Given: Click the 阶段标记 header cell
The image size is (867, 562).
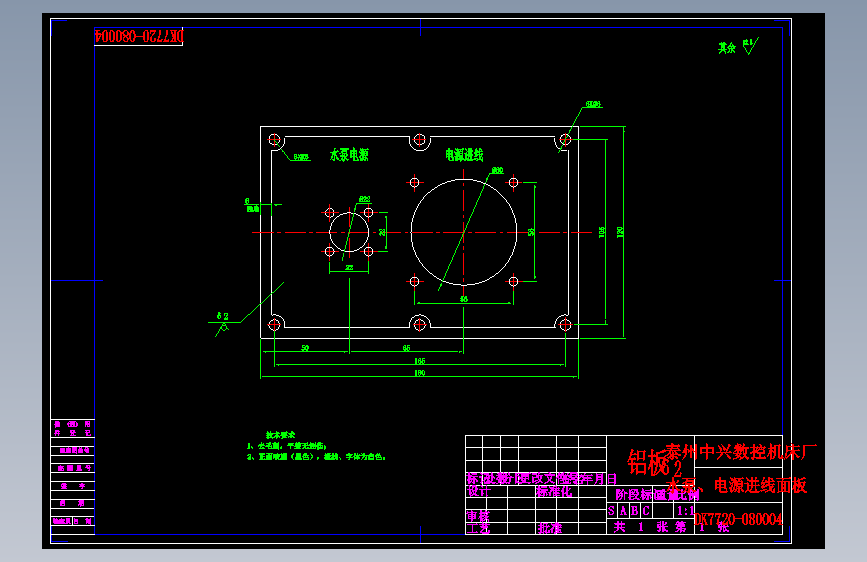Looking at the screenshot, I should click(636, 494).
